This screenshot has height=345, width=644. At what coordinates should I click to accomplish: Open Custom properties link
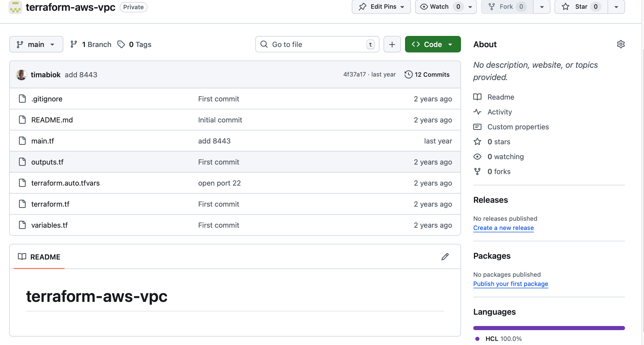coord(511,127)
